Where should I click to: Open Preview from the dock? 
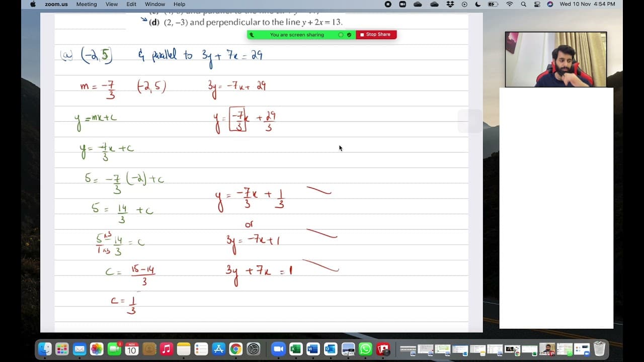tap(348, 349)
